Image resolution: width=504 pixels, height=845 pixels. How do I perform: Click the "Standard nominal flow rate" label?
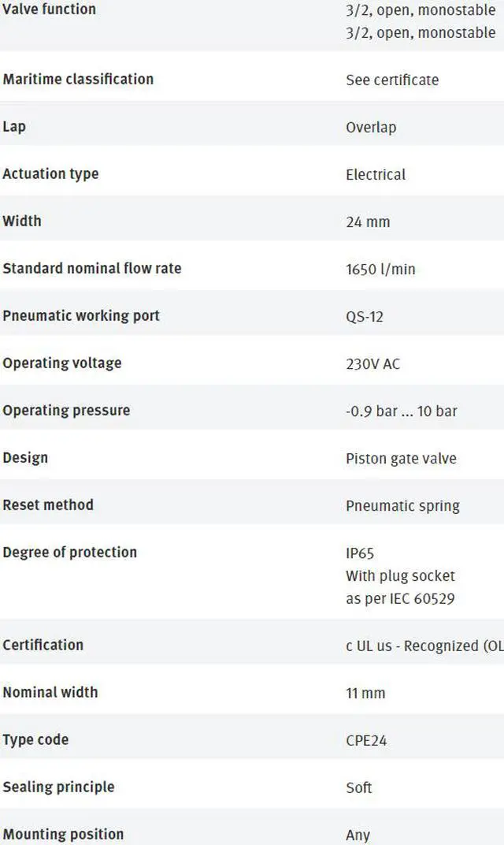point(92,268)
